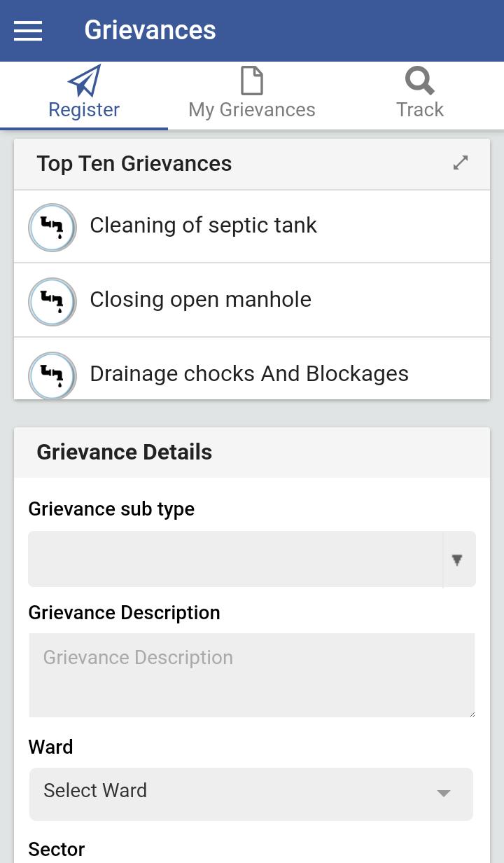
Task: Expand the Top Ten Grievances panel
Action: (x=461, y=163)
